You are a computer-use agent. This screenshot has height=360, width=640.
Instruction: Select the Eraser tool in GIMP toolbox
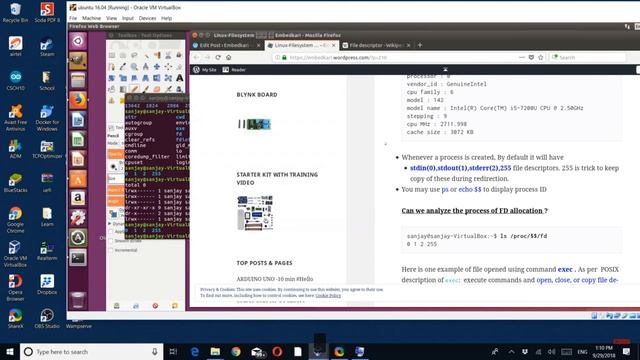point(157,89)
